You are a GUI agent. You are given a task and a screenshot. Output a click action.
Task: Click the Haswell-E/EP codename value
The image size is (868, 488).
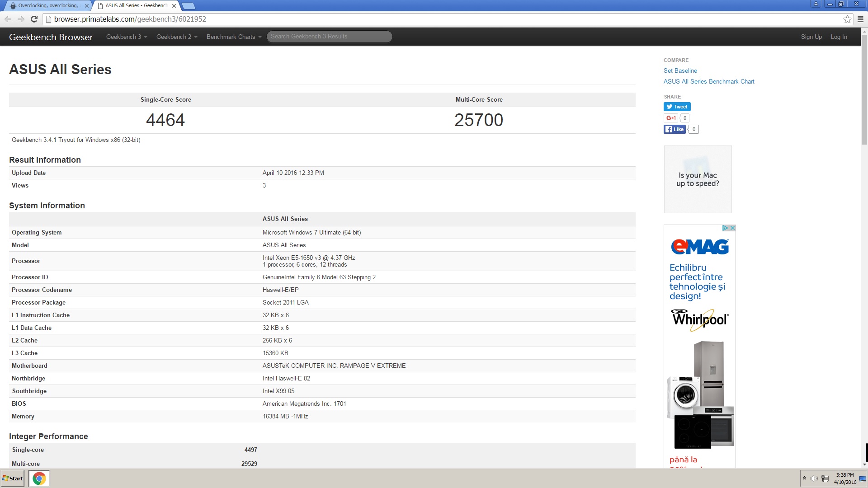280,290
